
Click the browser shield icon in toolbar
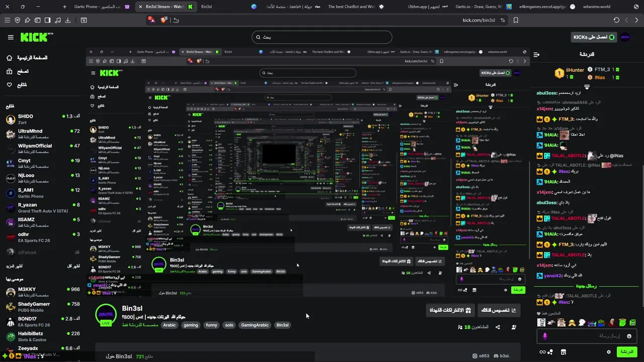[x=18, y=20]
